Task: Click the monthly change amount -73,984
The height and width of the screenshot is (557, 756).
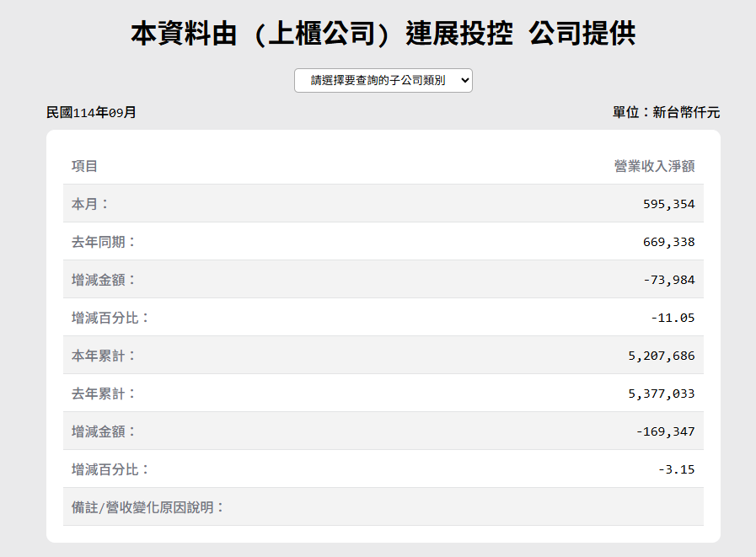Action: (668, 280)
